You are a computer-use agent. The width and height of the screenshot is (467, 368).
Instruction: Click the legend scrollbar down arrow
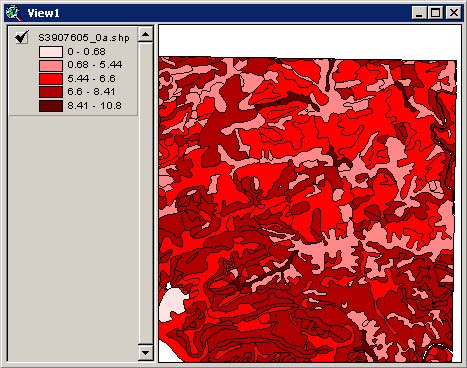[x=146, y=353]
